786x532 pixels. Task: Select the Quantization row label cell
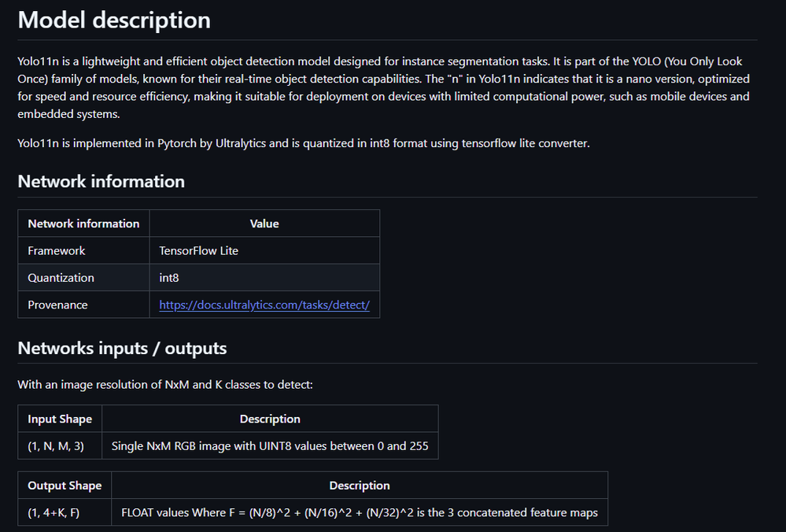coord(61,278)
